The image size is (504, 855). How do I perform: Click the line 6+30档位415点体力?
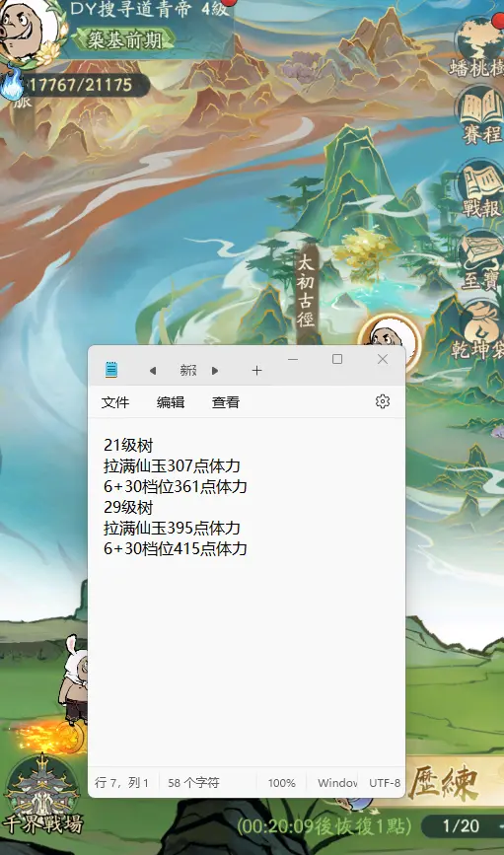point(176,548)
